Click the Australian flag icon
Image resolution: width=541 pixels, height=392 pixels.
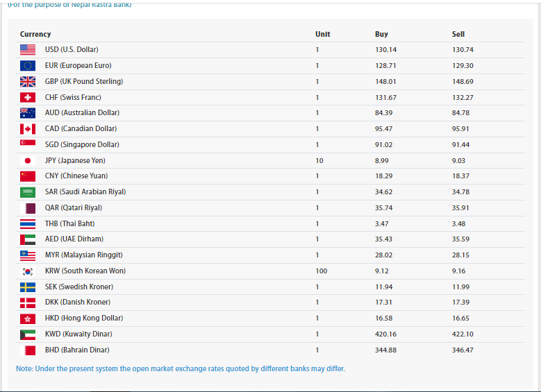point(28,113)
